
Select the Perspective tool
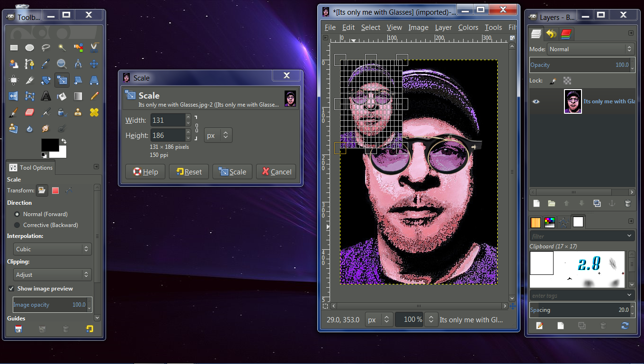click(x=94, y=80)
